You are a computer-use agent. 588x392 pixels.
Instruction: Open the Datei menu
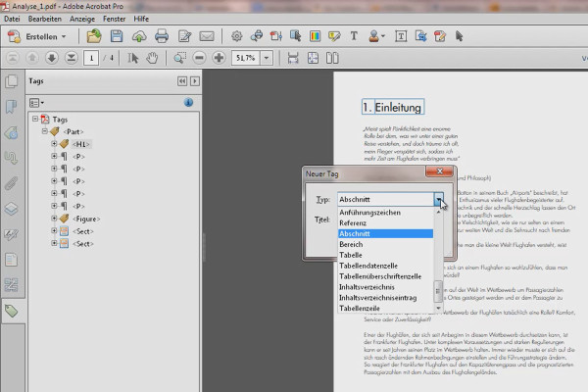pos(12,19)
